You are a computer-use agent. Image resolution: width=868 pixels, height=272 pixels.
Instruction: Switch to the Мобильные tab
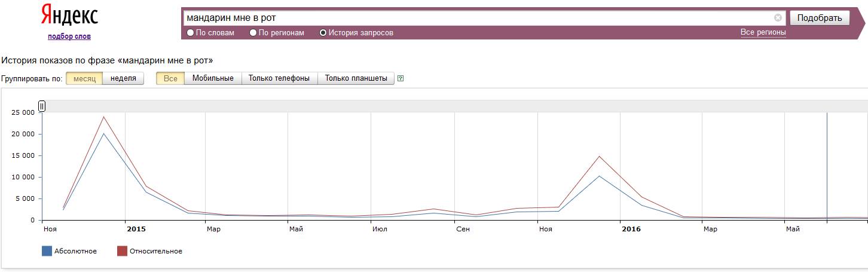tap(213, 78)
